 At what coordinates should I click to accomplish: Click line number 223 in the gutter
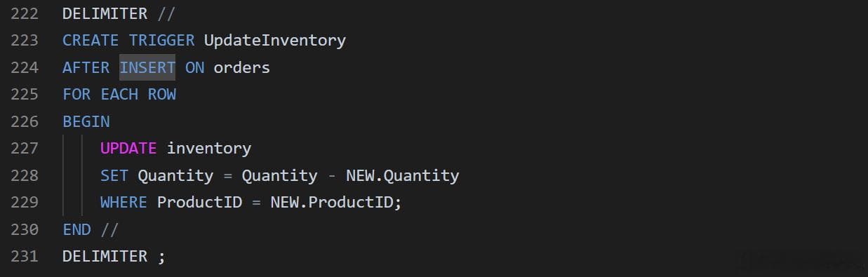(x=25, y=41)
